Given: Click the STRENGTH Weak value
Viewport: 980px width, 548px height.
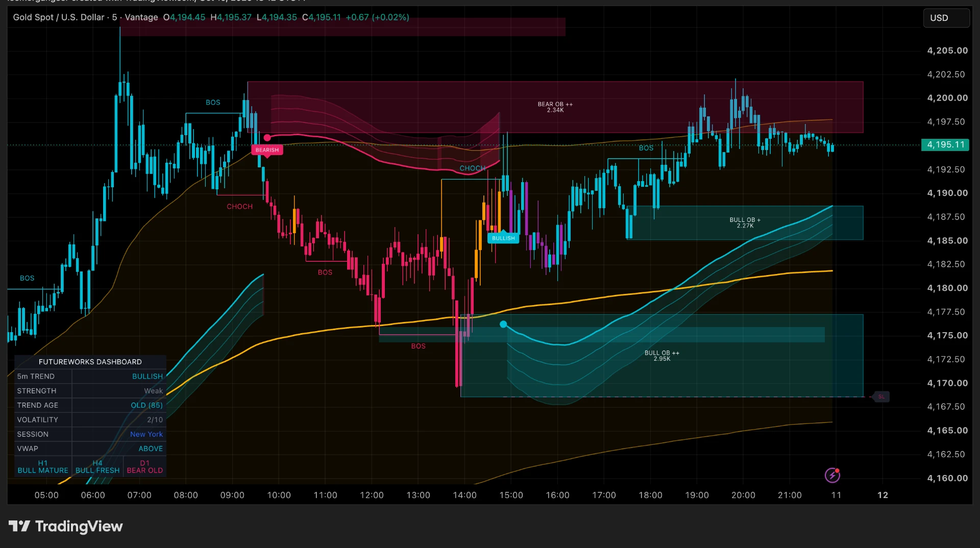Looking at the screenshot, I should tap(153, 391).
